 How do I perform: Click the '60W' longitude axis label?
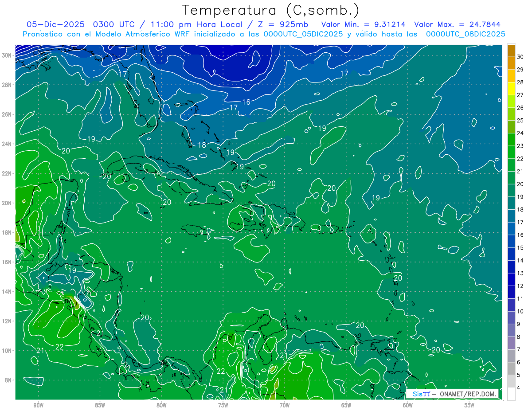(408, 405)
